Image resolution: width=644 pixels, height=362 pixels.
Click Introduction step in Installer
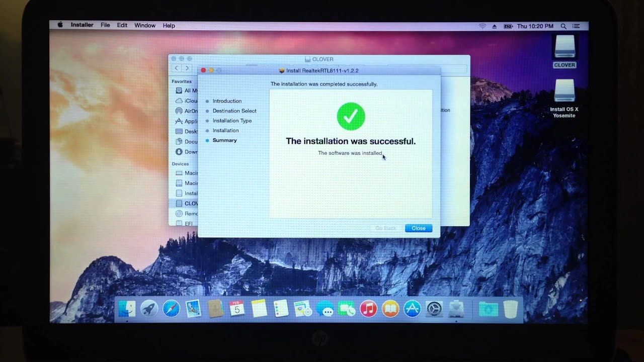[x=227, y=101]
